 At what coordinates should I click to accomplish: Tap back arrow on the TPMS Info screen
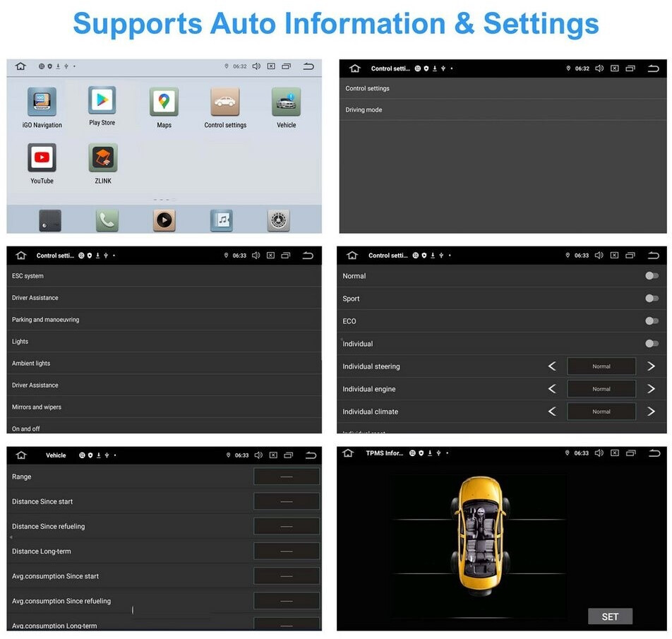[654, 453]
